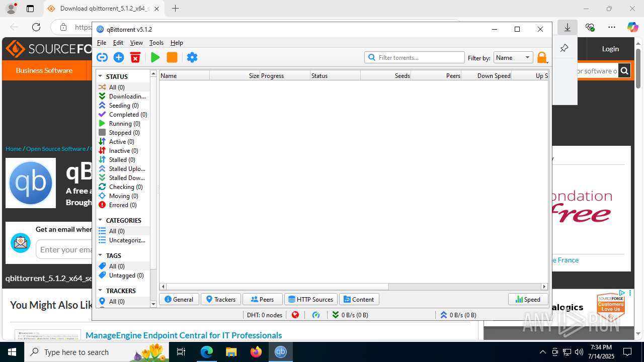Toggle alternative speed limits speedometer icon
This screenshot has width=644, height=362.
coord(316,315)
